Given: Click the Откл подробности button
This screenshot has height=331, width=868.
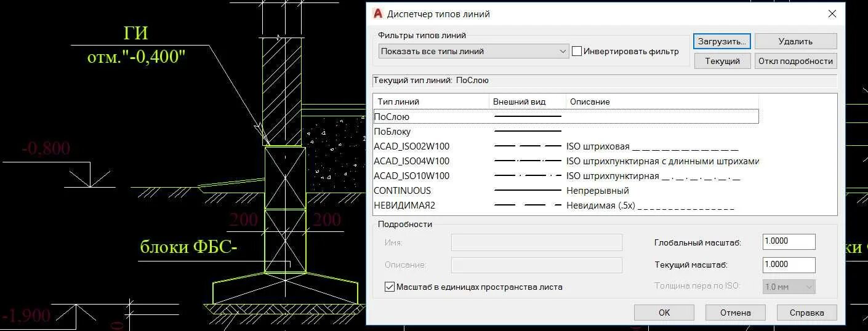Looking at the screenshot, I should (x=795, y=61).
